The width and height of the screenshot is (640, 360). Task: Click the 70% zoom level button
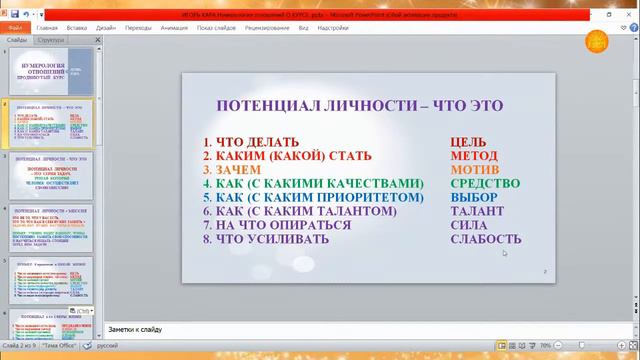(546, 346)
